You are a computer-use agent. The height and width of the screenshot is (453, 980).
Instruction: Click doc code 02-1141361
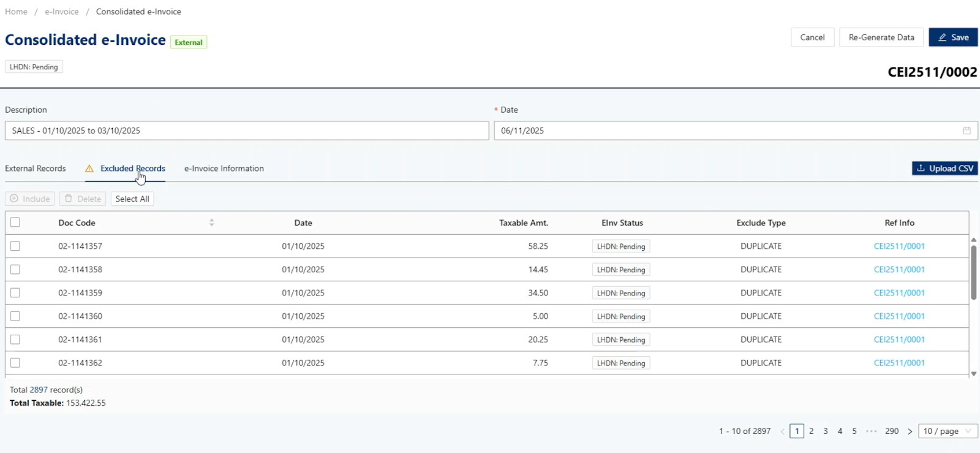click(80, 339)
